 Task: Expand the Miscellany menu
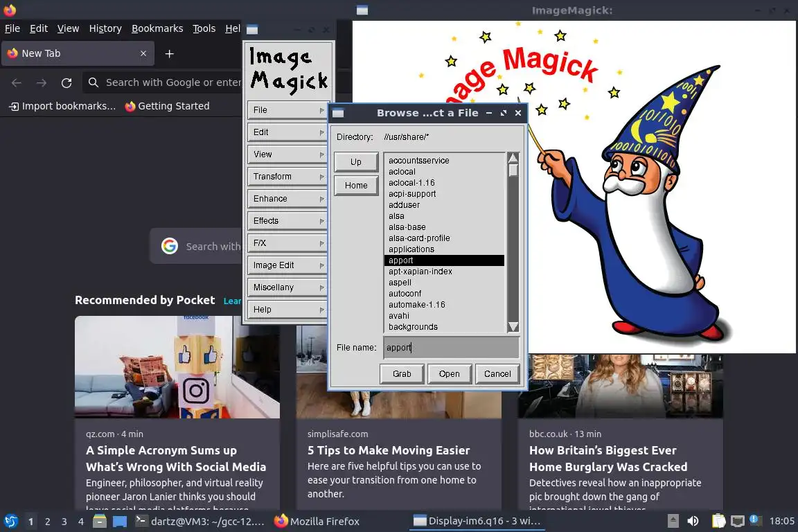[287, 287]
